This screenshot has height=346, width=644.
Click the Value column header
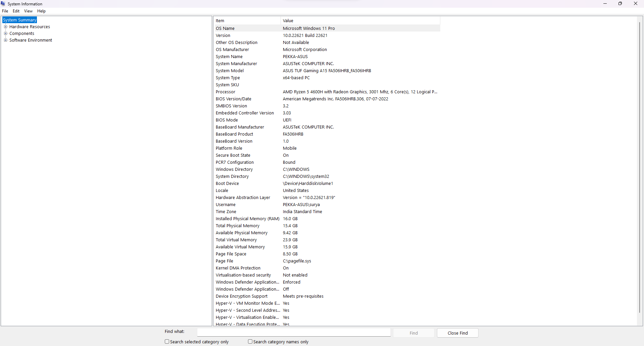coord(360,21)
